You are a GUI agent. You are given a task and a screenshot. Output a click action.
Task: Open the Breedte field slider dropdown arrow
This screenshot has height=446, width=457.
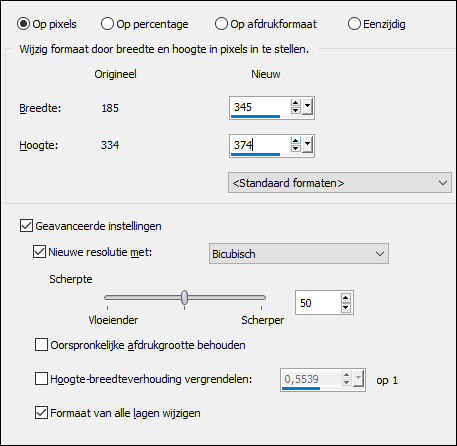tap(307, 107)
